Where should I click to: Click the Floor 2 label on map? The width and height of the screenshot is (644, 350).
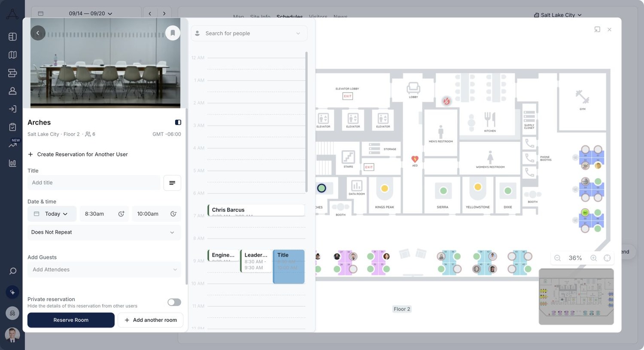pyautogui.click(x=402, y=309)
